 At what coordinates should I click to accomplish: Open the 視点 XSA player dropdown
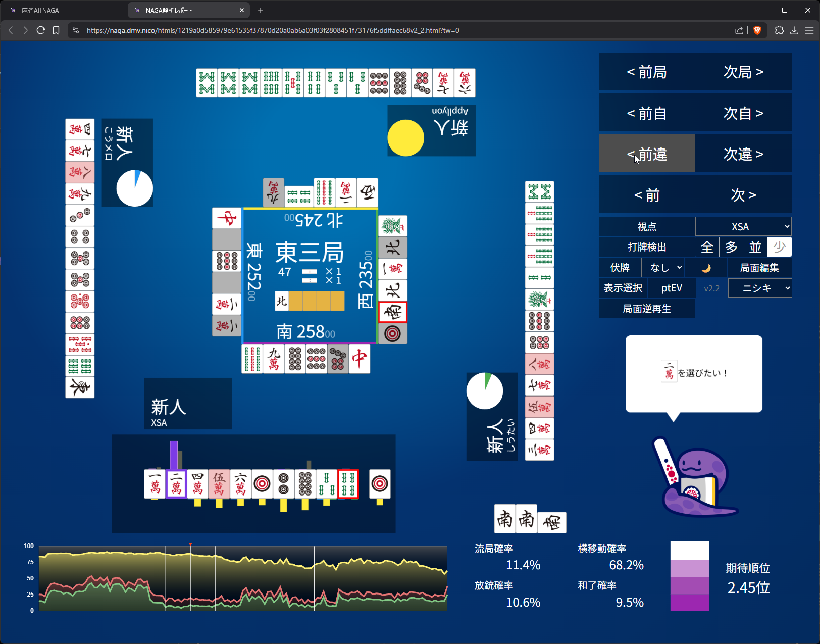coord(743,227)
